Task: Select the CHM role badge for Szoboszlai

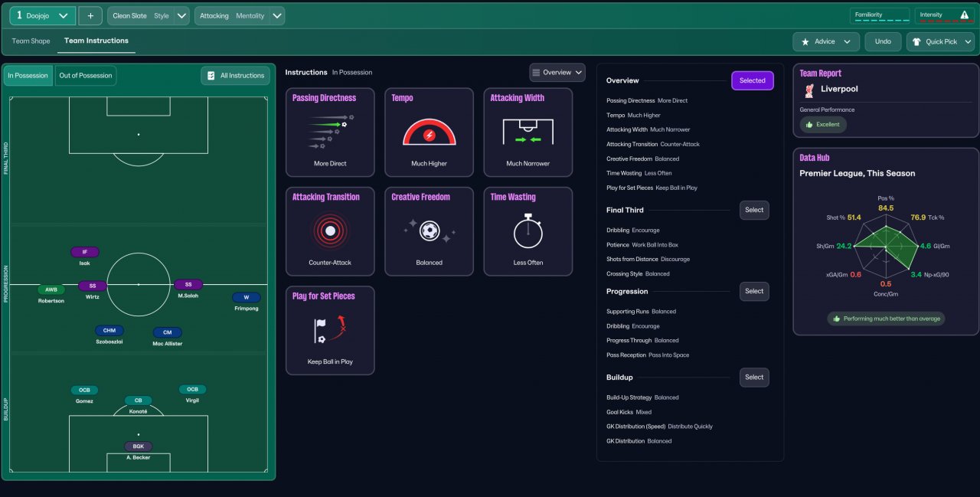Action: coord(109,331)
